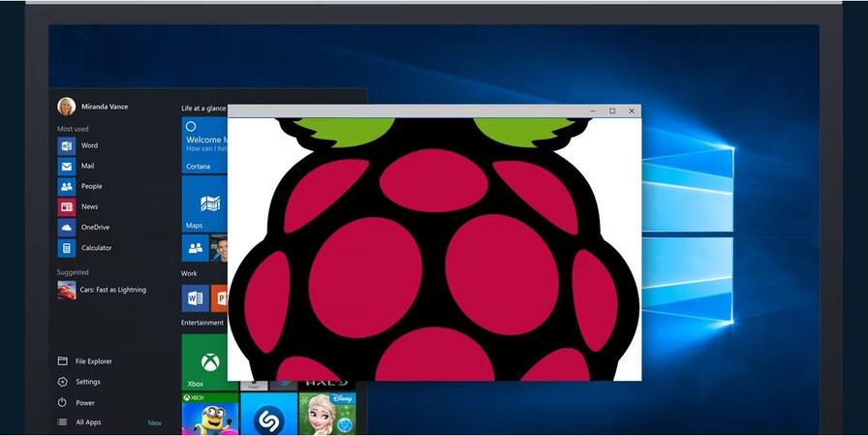Open the Disney Frozen game tile
This screenshot has width=868, height=436.
[x=327, y=414]
